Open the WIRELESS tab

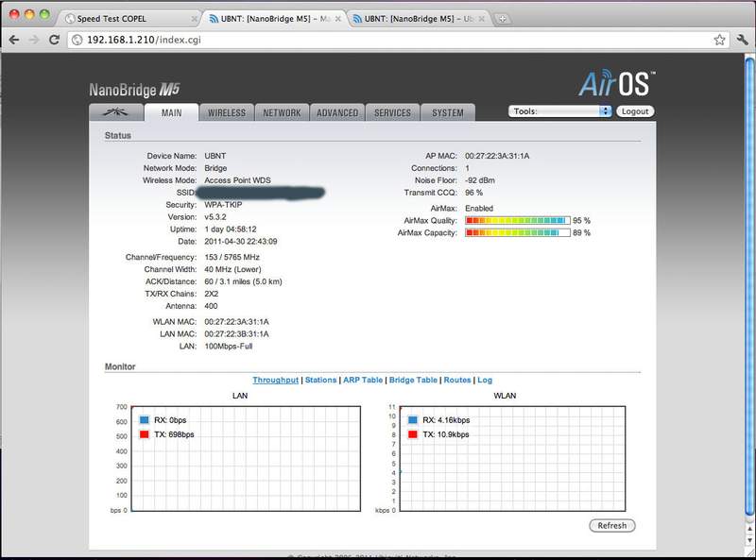pos(227,112)
